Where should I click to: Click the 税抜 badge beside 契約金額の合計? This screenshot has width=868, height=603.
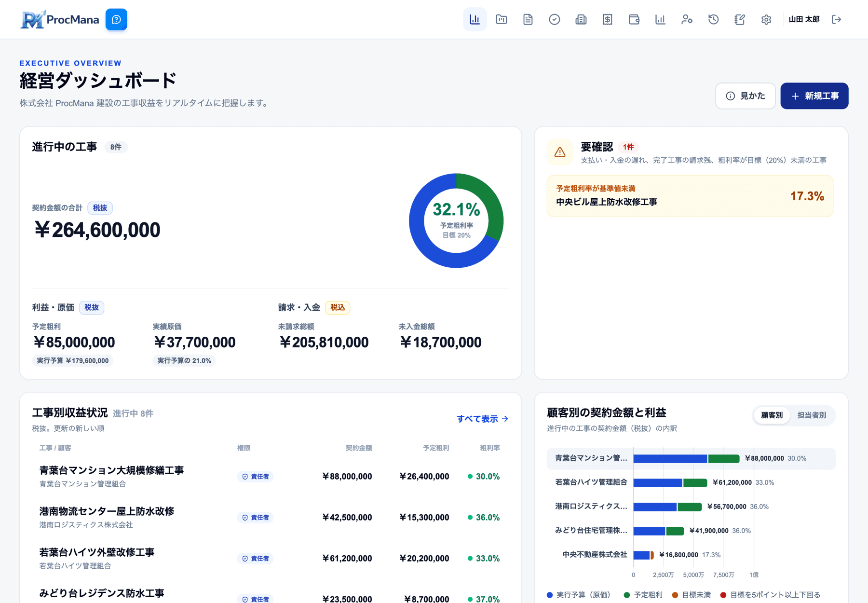(x=100, y=208)
